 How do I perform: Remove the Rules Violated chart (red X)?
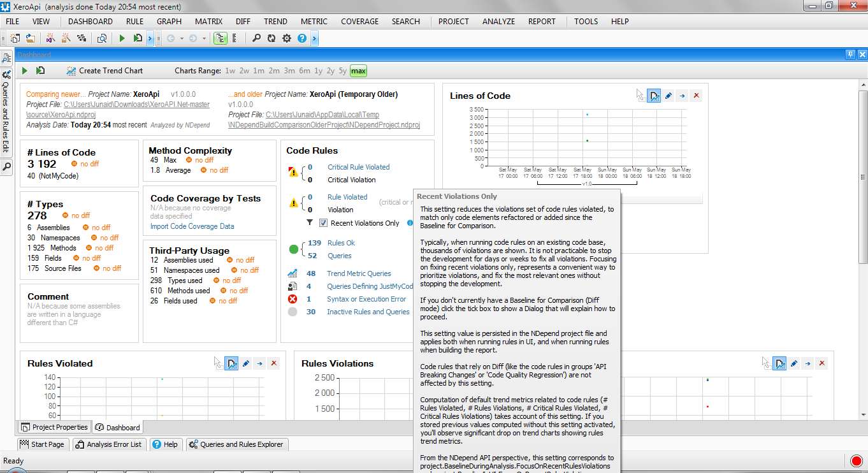pos(274,363)
